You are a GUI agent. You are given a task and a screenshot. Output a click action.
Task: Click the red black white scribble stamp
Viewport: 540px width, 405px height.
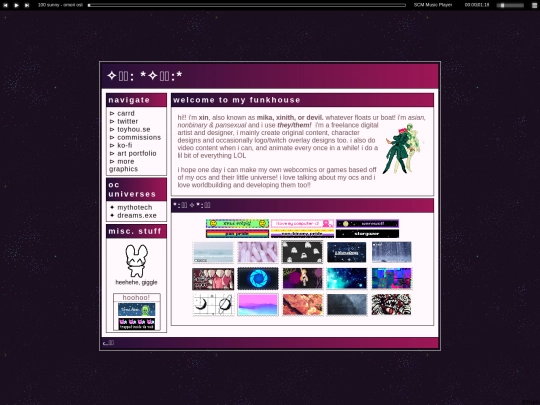click(x=392, y=305)
